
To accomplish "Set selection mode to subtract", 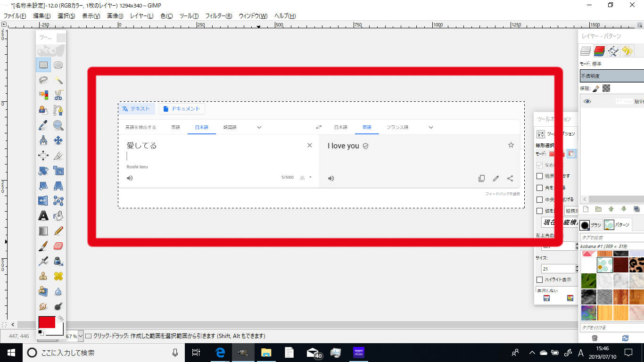I will (x=571, y=154).
